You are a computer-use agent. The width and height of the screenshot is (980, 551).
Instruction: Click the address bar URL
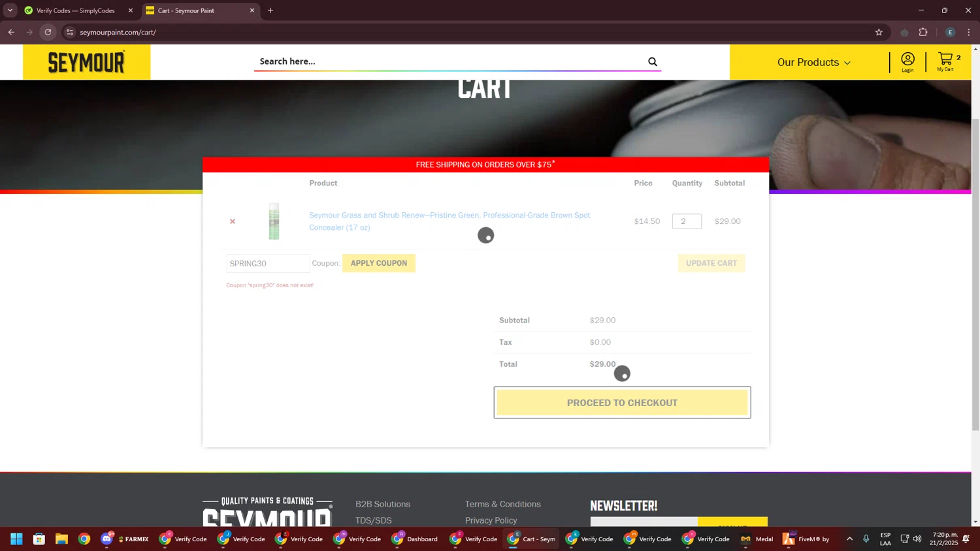[118, 32]
